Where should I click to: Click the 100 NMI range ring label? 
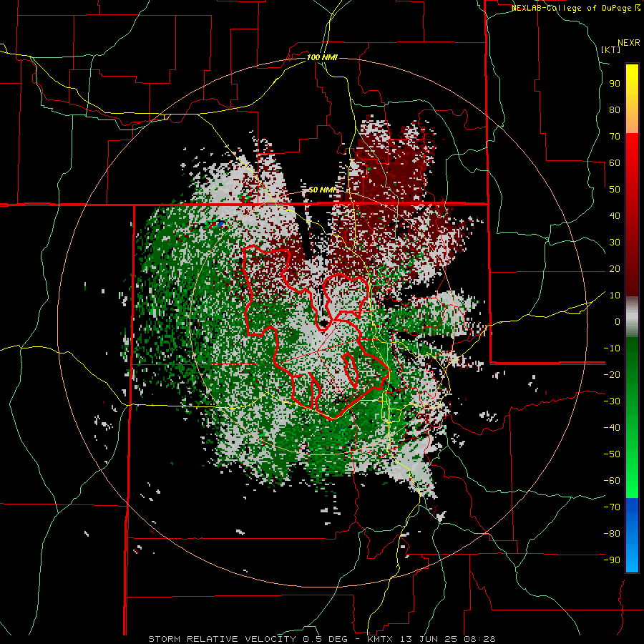point(322,57)
